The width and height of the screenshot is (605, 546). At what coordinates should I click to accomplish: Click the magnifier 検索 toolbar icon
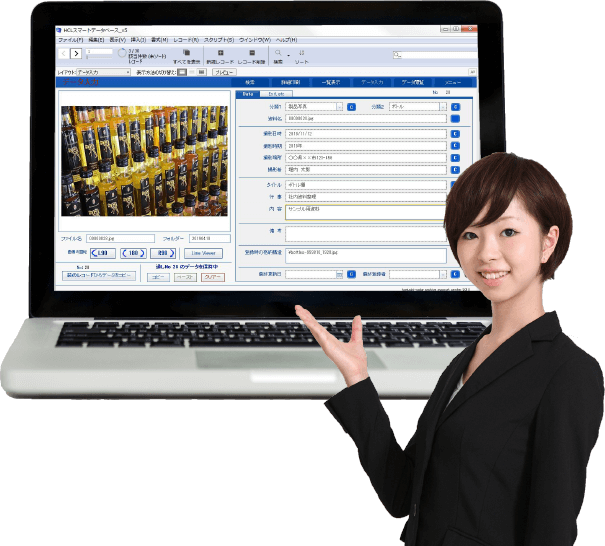pyautogui.click(x=278, y=53)
